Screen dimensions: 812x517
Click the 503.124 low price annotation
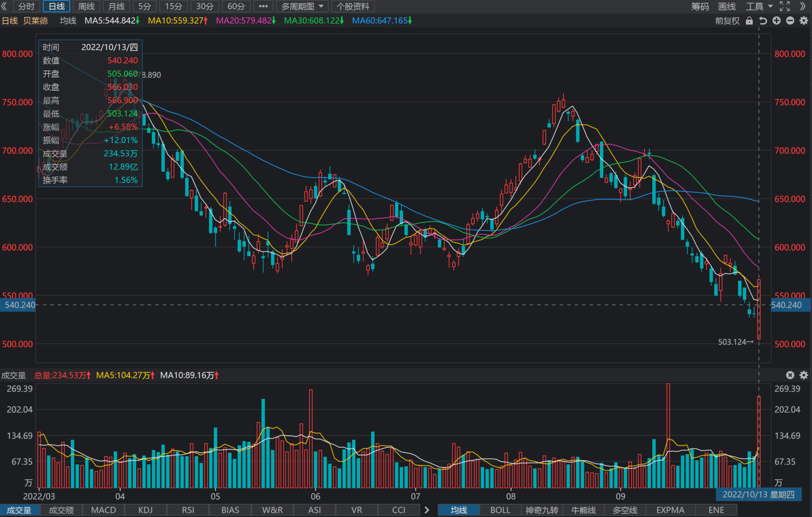pyautogui.click(x=736, y=342)
